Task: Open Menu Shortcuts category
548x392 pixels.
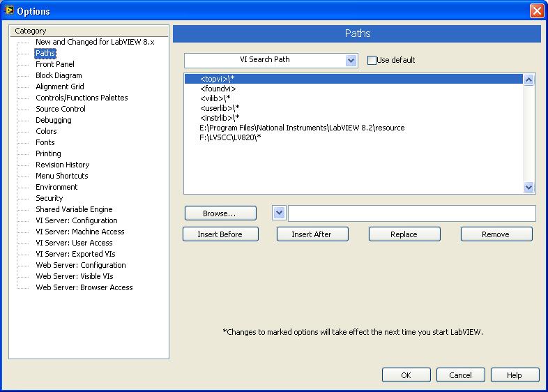Action: point(62,176)
